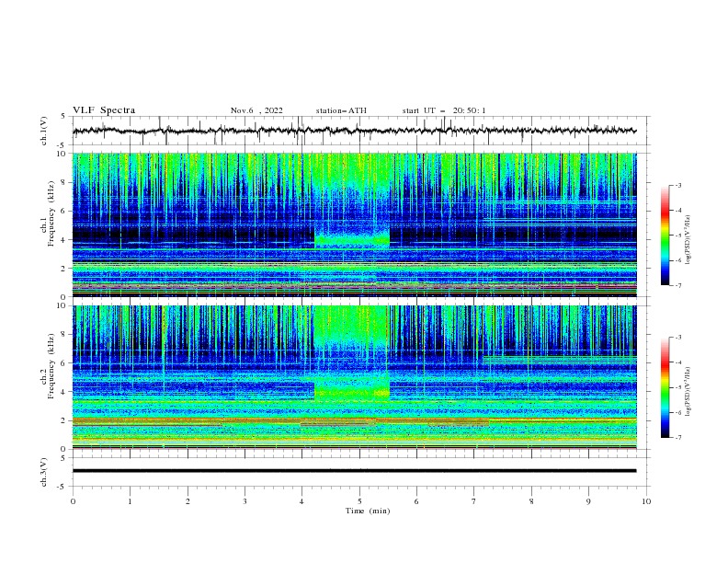The image size is (728, 563).
Task: Click the "-3" tick on ch.2 colorbar
Action: (677, 338)
